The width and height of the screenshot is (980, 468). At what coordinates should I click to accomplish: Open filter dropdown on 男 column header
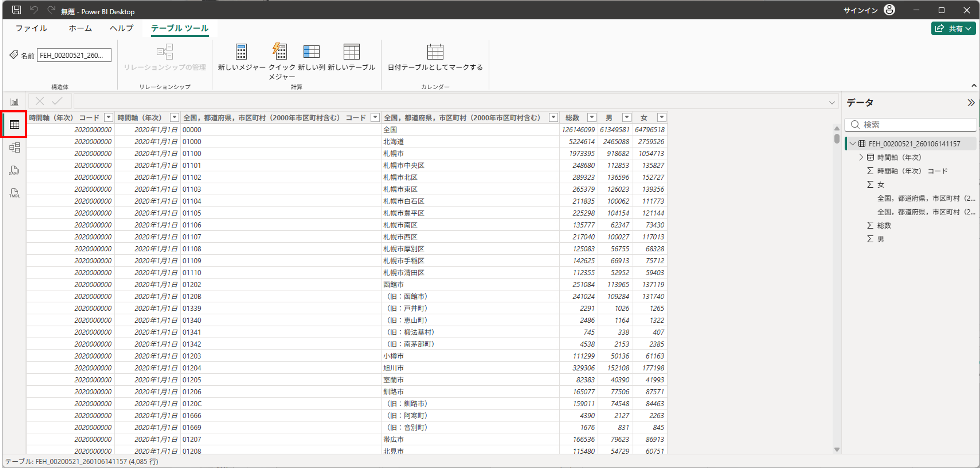627,117
